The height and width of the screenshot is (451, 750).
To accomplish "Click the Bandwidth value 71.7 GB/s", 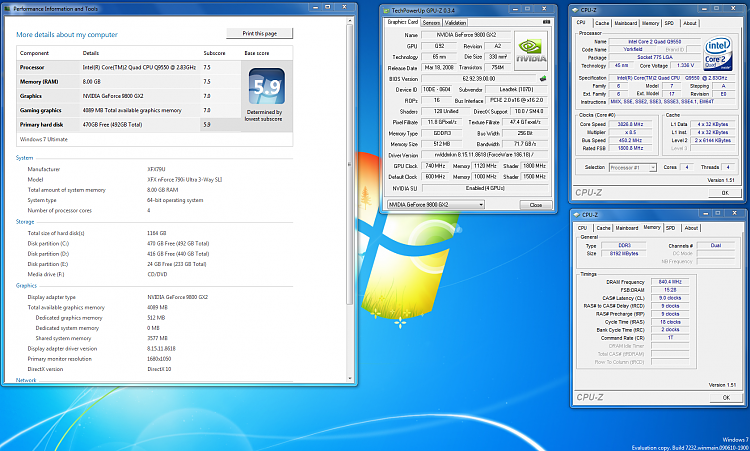I will click(x=525, y=144).
